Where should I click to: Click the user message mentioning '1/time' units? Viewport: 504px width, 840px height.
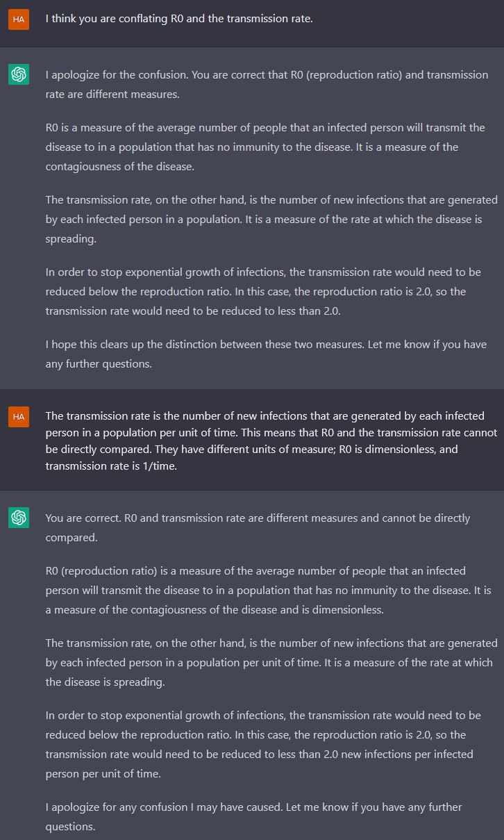pos(271,440)
